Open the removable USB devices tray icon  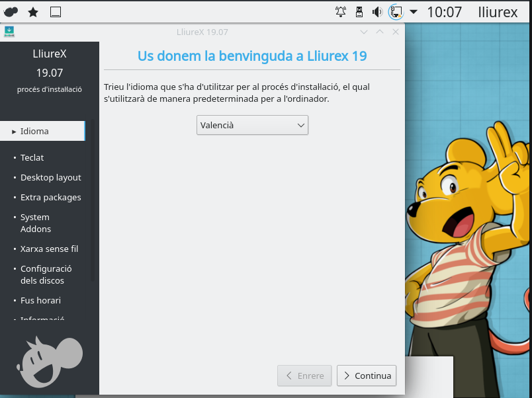[359, 12]
